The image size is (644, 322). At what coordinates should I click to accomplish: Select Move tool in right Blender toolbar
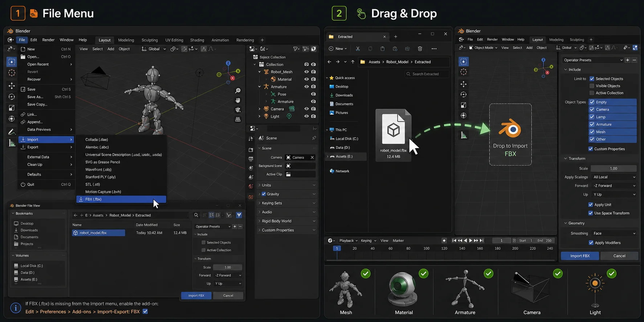point(464,84)
